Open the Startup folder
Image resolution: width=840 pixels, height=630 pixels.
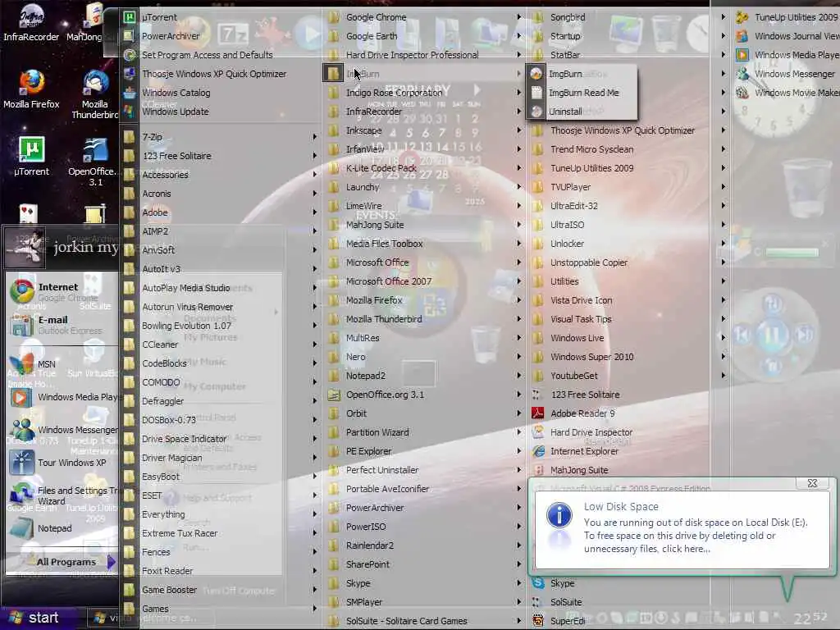coord(629,36)
